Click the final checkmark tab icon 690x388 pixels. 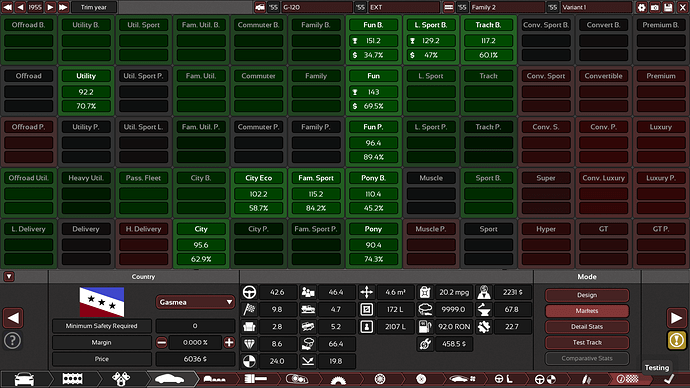669,379
